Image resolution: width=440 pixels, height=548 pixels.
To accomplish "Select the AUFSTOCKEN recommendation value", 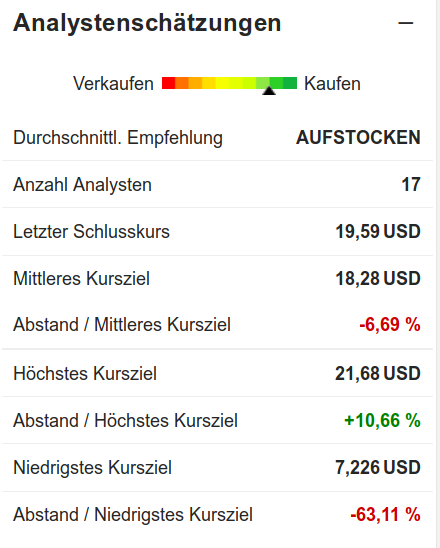I will 358,137.
